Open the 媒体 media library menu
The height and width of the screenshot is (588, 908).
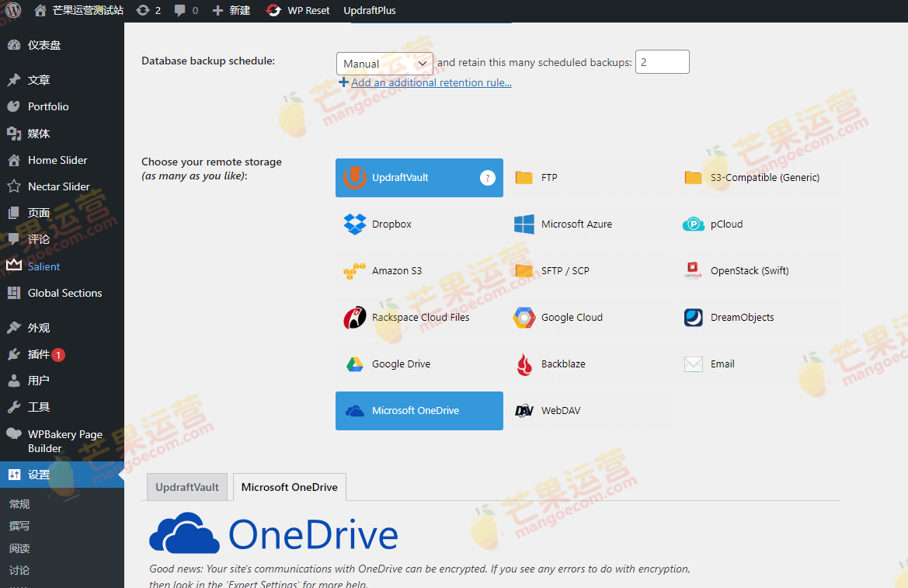pos(62,134)
